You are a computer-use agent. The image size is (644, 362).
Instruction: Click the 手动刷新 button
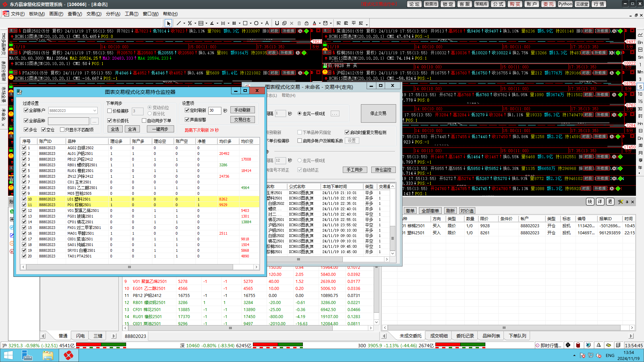pos(243,110)
